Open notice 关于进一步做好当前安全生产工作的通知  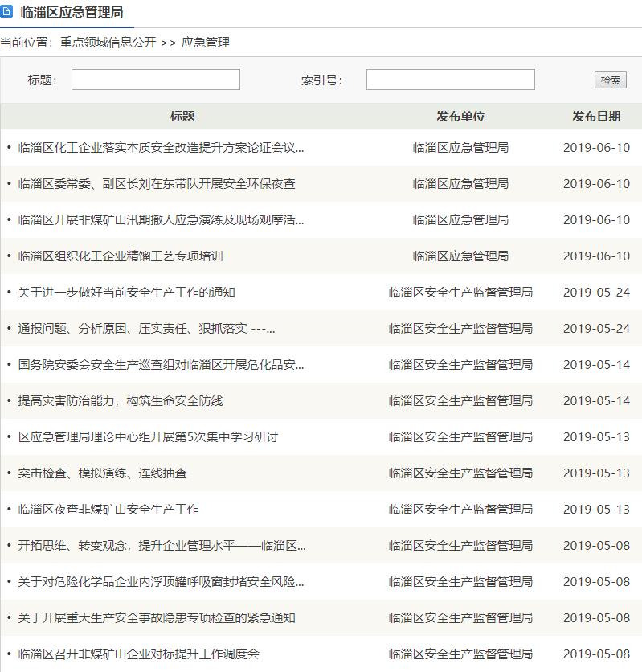tap(127, 293)
